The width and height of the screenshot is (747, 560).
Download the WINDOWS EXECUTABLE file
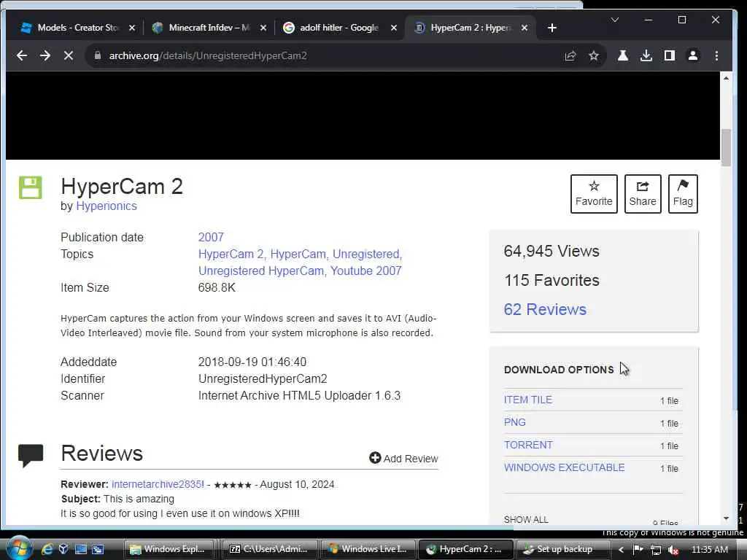(x=564, y=467)
